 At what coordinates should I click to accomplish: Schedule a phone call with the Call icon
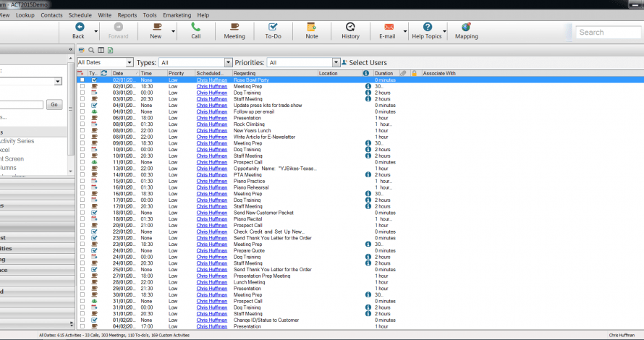click(195, 27)
